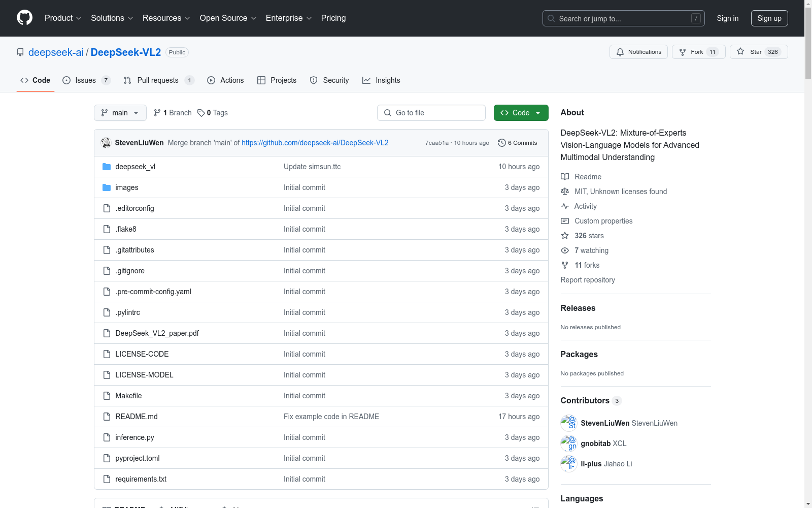Open the Actions tab

click(225, 80)
